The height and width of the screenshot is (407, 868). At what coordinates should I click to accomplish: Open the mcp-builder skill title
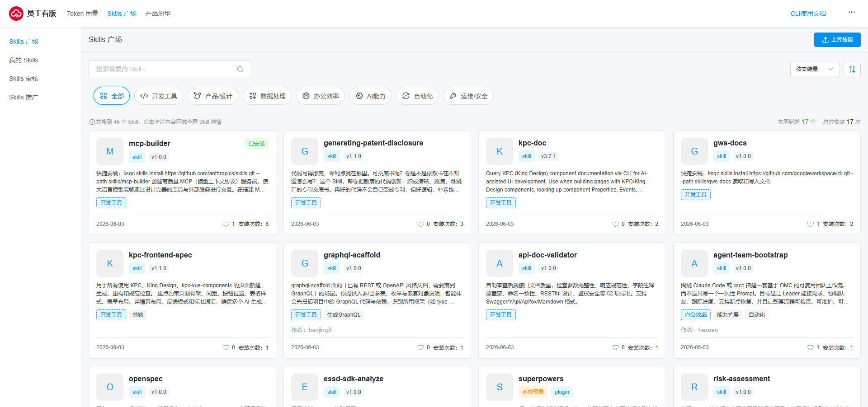click(150, 144)
